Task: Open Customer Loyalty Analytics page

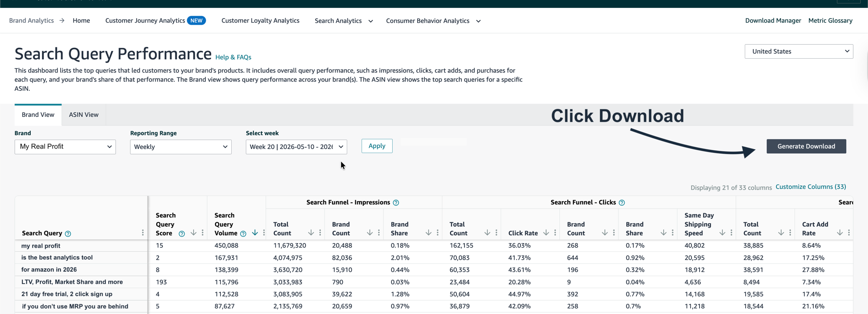Action: point(260,20)
